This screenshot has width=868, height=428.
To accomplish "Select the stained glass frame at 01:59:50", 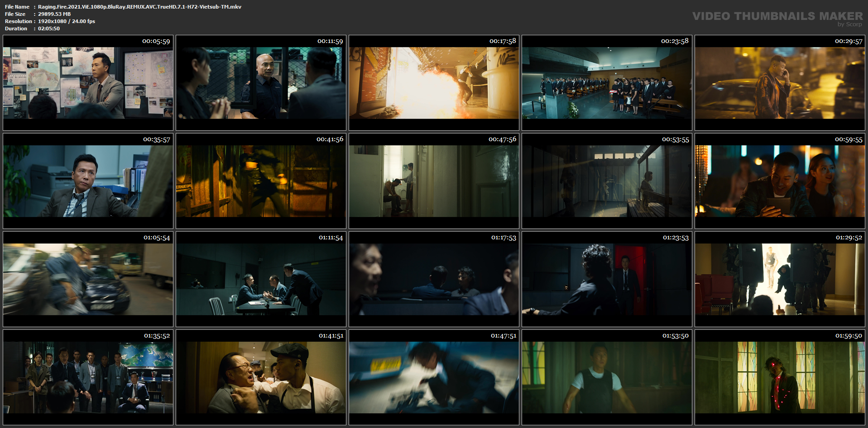I will (780, 377).
